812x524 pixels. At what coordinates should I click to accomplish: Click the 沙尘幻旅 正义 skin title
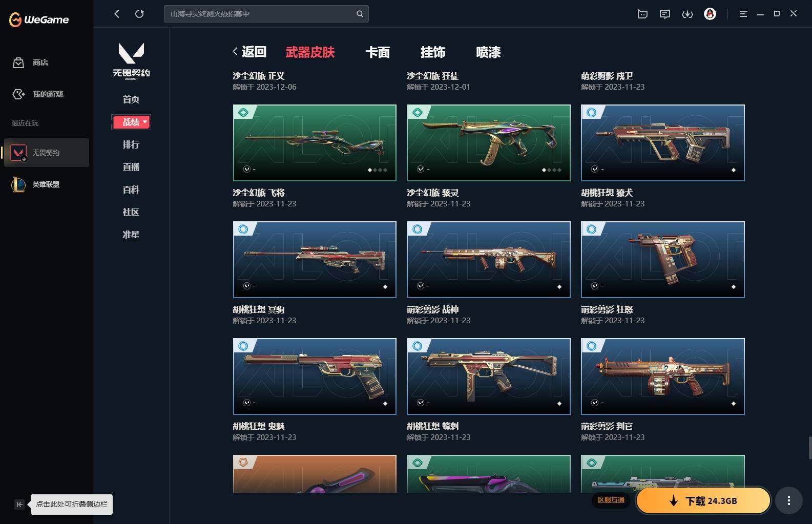pos(258,76)
